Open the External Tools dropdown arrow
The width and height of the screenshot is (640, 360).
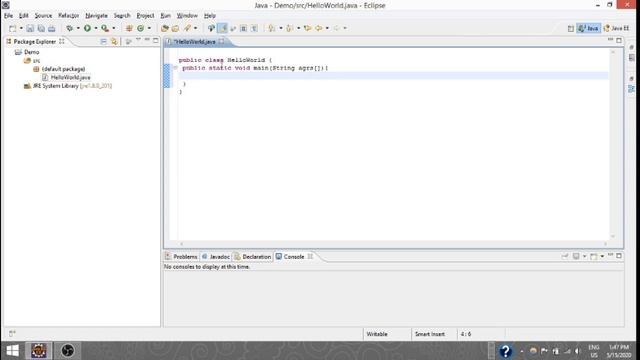(113, 28)
